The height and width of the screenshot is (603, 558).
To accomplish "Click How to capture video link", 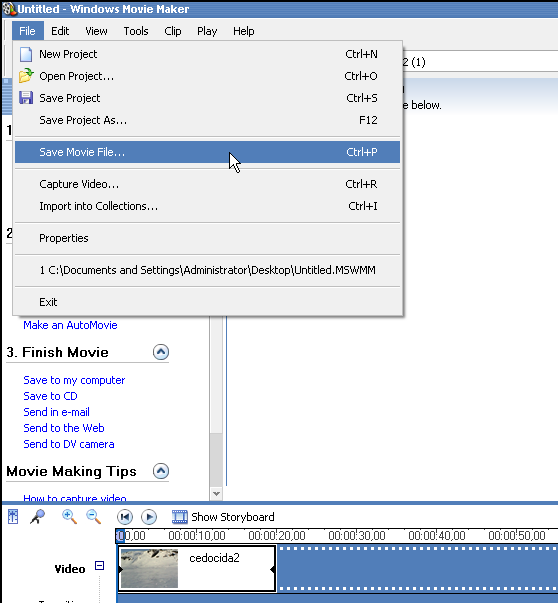I will point(75,498).
